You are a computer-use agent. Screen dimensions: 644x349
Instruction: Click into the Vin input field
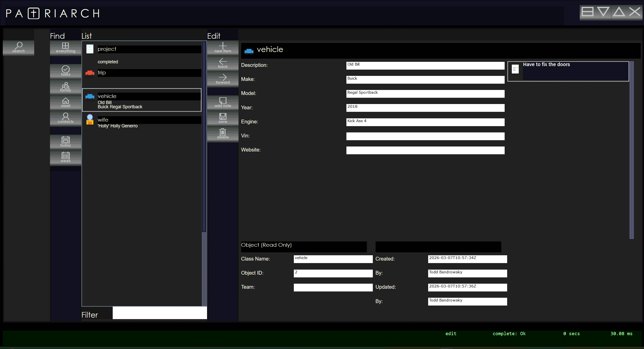(425, 136)
